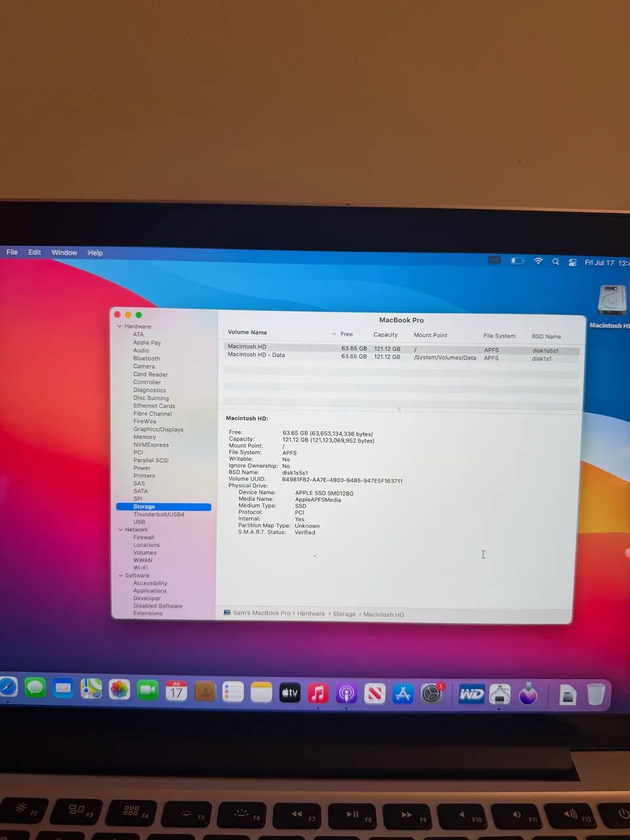The image size is (630, 840).
Task: Open News from the Dock
Action: coord(375,694)
